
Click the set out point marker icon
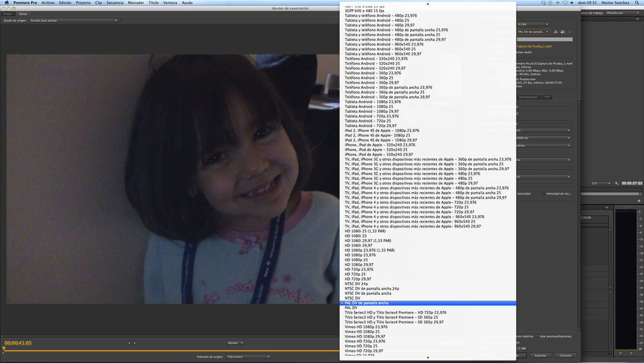click(134, 343)
